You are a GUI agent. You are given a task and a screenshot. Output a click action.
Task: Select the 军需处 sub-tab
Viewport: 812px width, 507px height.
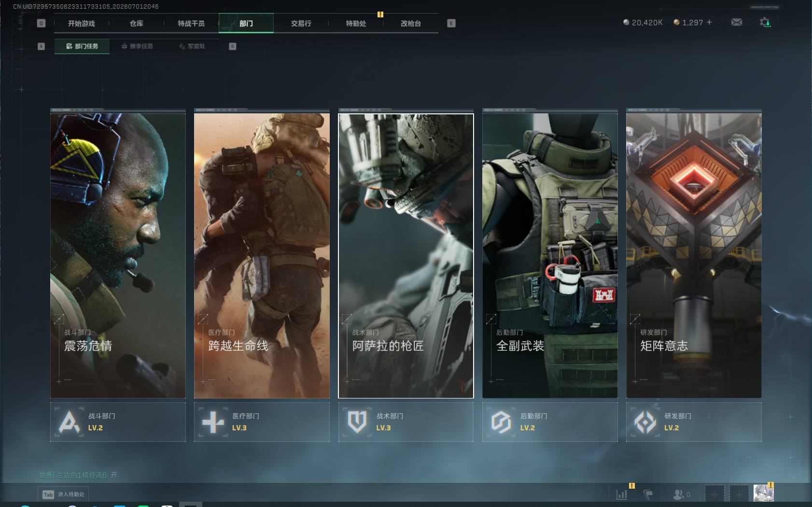[x=192, y=46]
